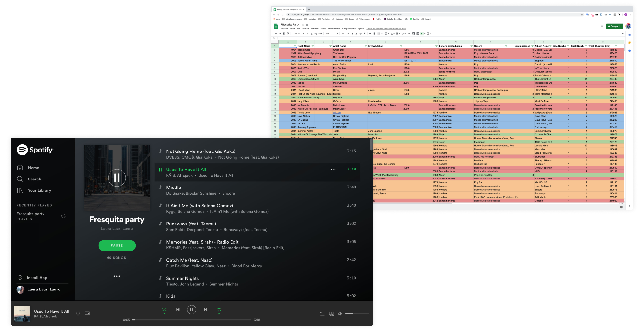Open Track Name column filter dropdown
The height and width of the screenshot is (331, 644).
[x=313, y=46]
